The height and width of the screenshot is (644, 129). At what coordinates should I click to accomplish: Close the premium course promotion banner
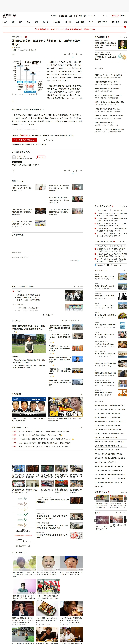pos(125,27)
